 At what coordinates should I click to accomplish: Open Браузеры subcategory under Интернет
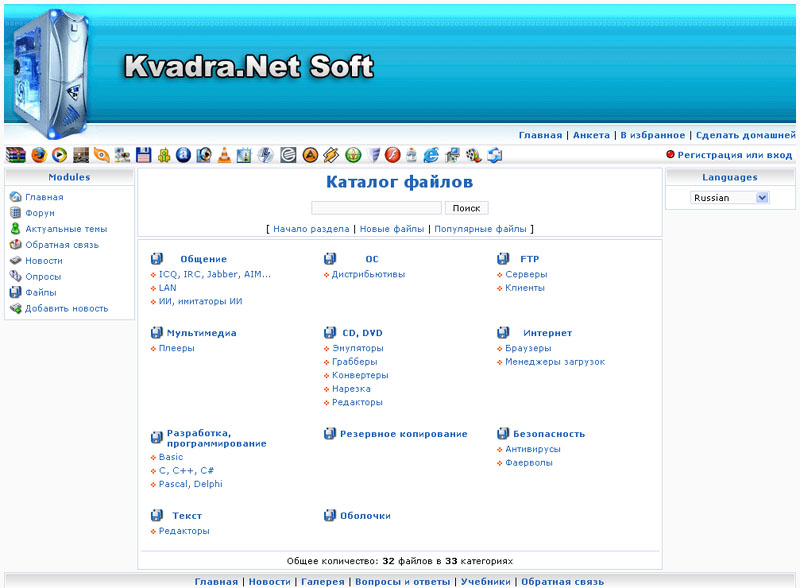[528, 348]
